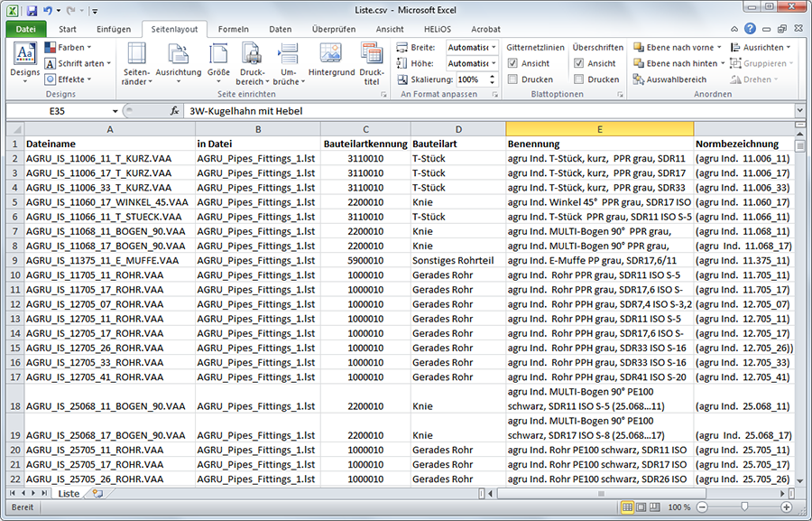Expand the Breite width dropdown
Viewport: 812px width, 521px height.
[x=493, y=47]
